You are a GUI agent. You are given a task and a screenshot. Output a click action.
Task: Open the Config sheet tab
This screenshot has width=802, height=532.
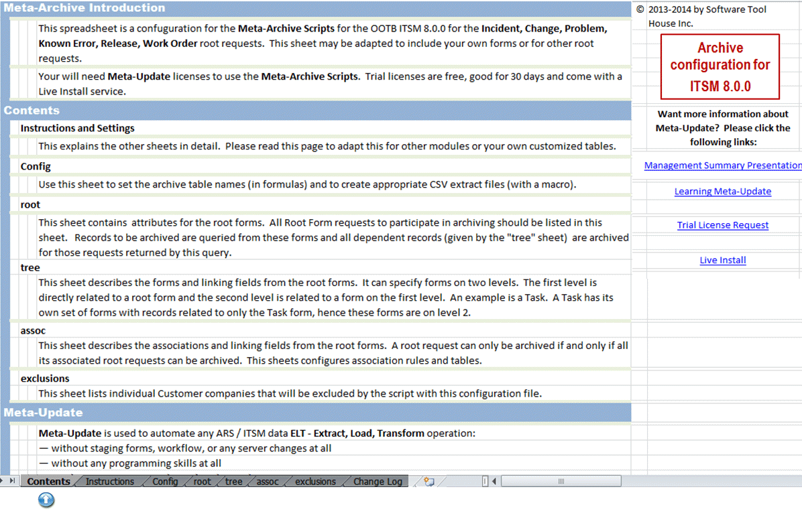[165, 481]
